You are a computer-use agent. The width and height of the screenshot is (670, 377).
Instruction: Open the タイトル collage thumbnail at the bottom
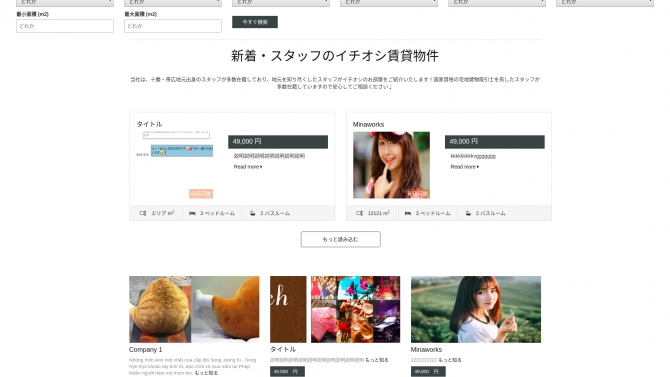point(335,309)
